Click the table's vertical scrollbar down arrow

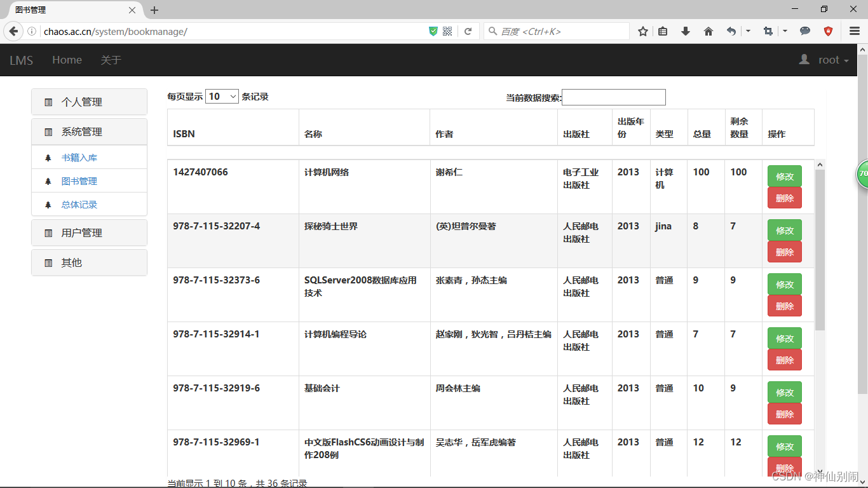click(x=820, y=470)
